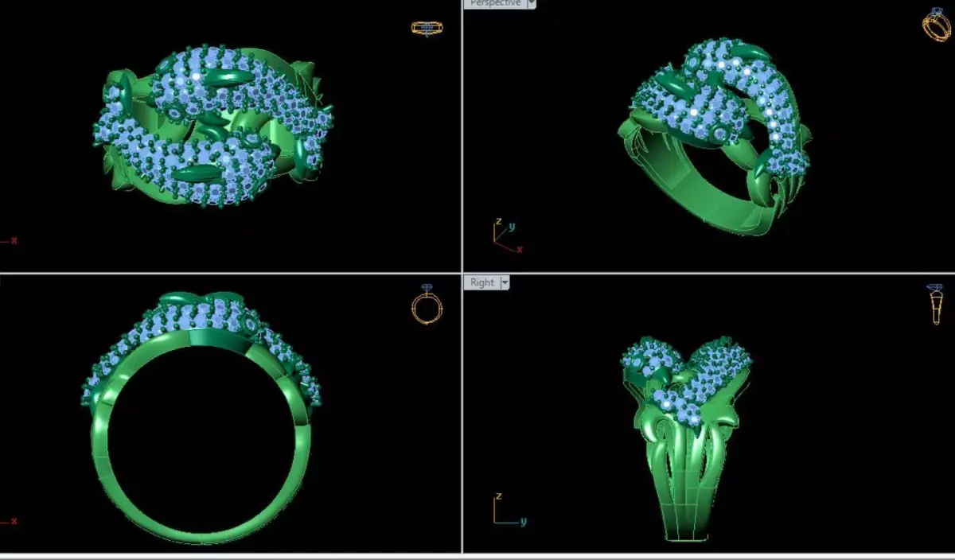Select the pavé ring top in top-left viewport
The width and height of the screenshot is (955, 560).
coord(213,127)
